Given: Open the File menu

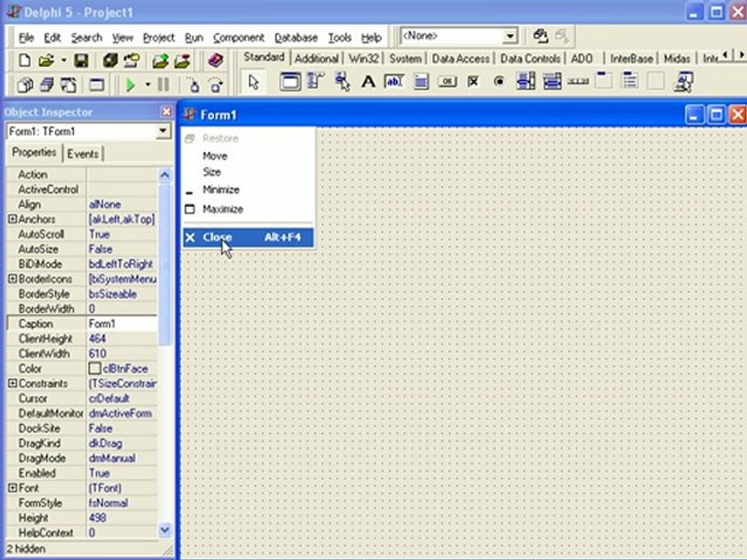Looking at the screenshot, I should [x=26, y=37].
